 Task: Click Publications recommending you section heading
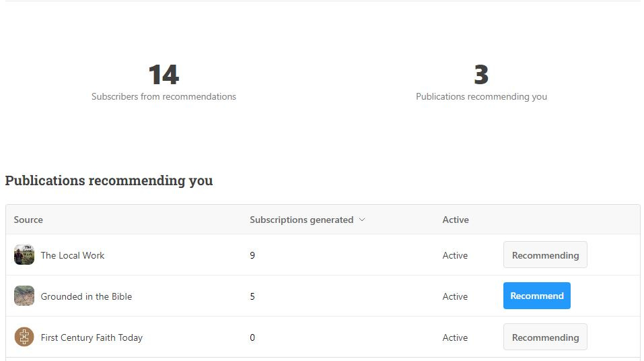pos(109,180)
